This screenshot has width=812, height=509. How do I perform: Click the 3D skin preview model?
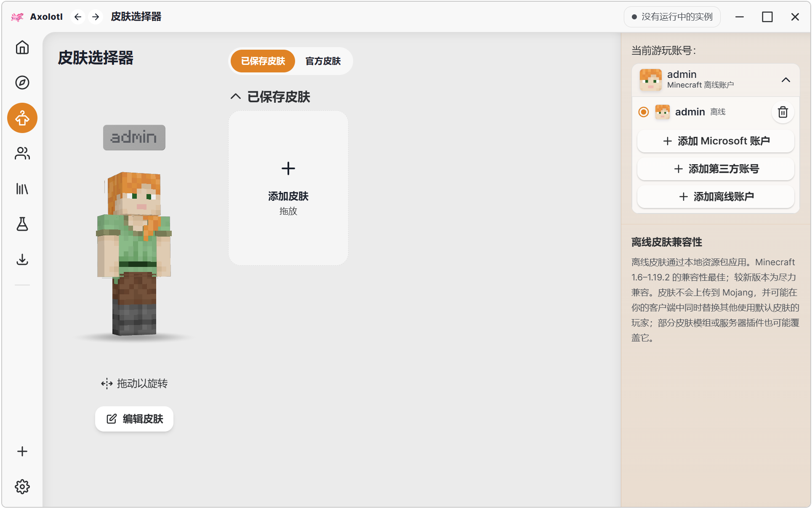tap(134, 253)
